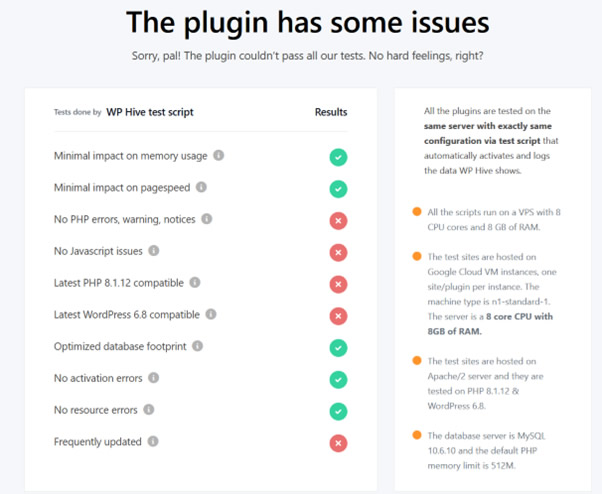Screen dimensions: 602x494
Task: Click info icon beside WordPress 6.8 compatible
Action: click(211, 314)
